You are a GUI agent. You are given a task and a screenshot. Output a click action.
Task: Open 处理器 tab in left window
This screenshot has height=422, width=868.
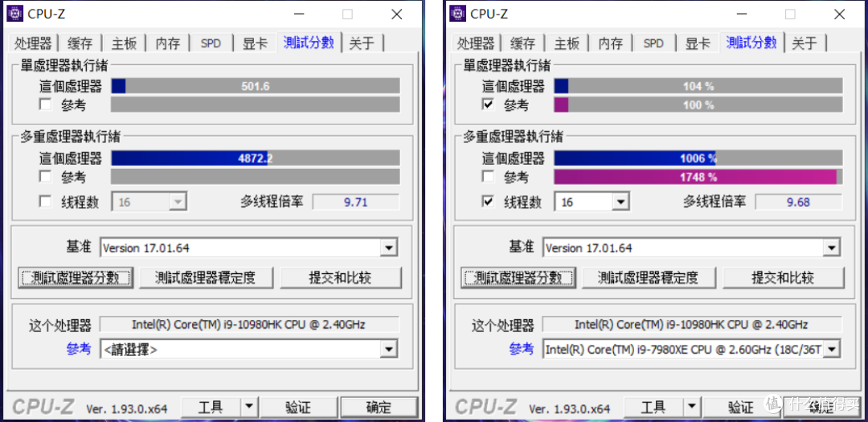33,43
